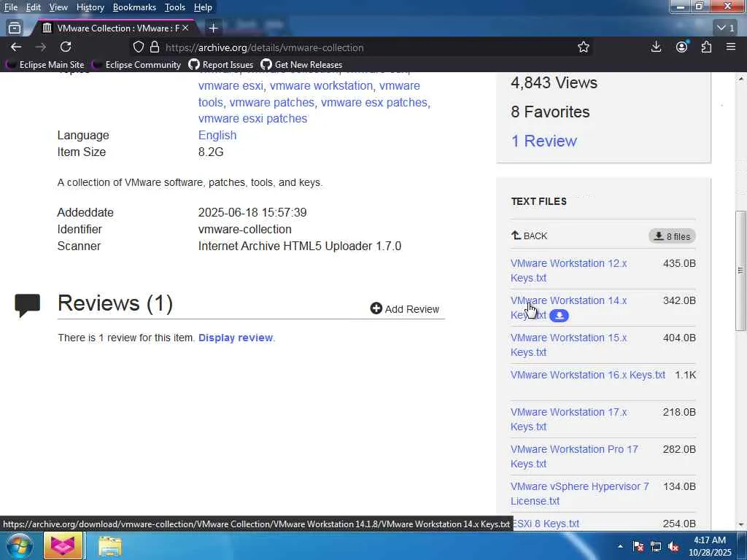Select the Item Size value 8.2G

(211, 152)
